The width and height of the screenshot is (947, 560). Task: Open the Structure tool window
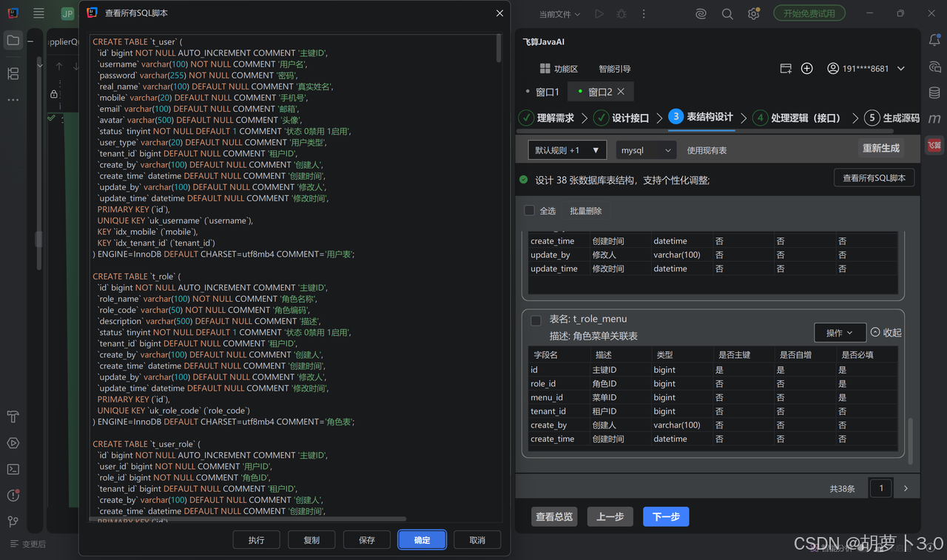tap(13, 73)
